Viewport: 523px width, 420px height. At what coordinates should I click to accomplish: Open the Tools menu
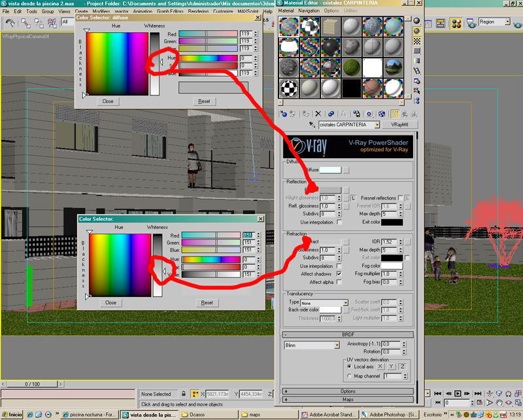(x=31, y=11)
